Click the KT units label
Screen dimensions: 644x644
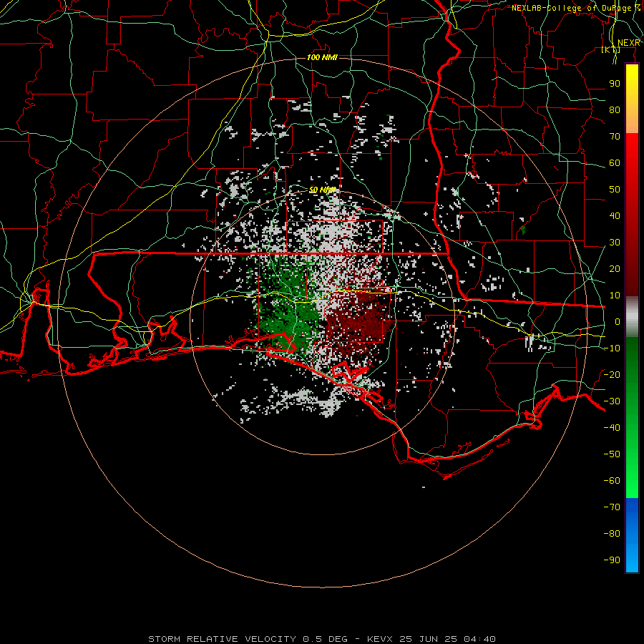pos(611,49)
